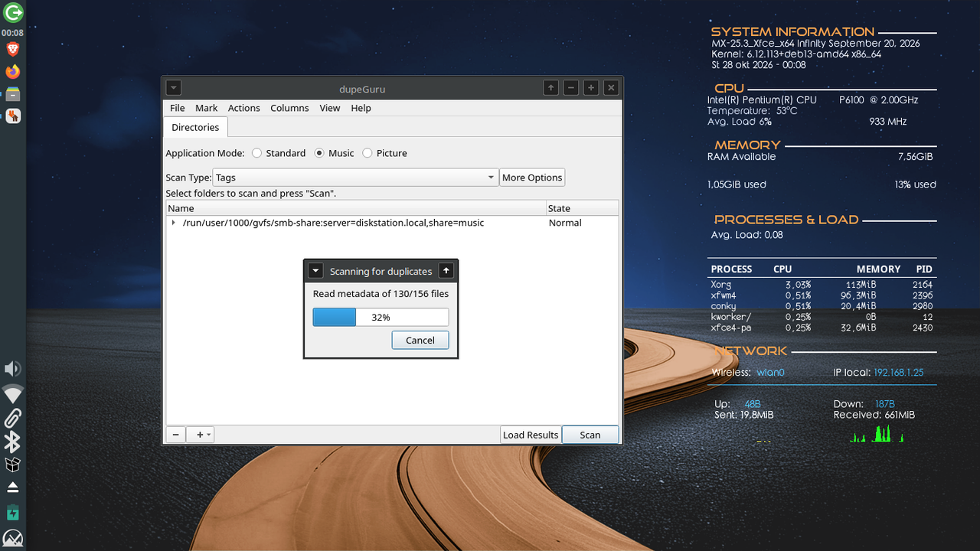Click the panel clock showing 00:08
Screen dimensions: 980x551
[x=12, y=33]
